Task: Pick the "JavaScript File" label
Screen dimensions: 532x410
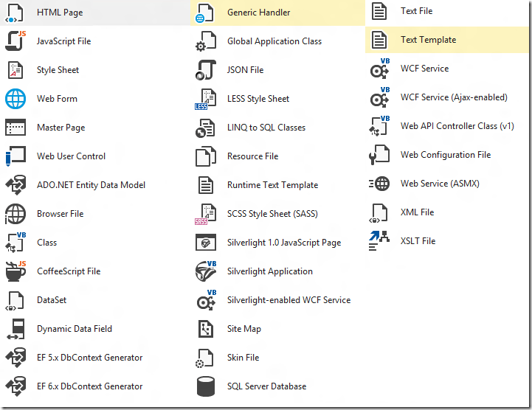Action: point(63,41)
